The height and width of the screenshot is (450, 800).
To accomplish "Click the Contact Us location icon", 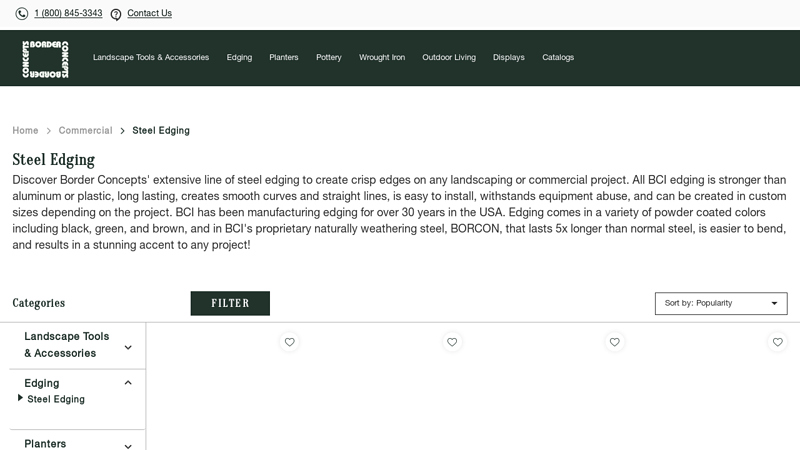I will [116, 14].
